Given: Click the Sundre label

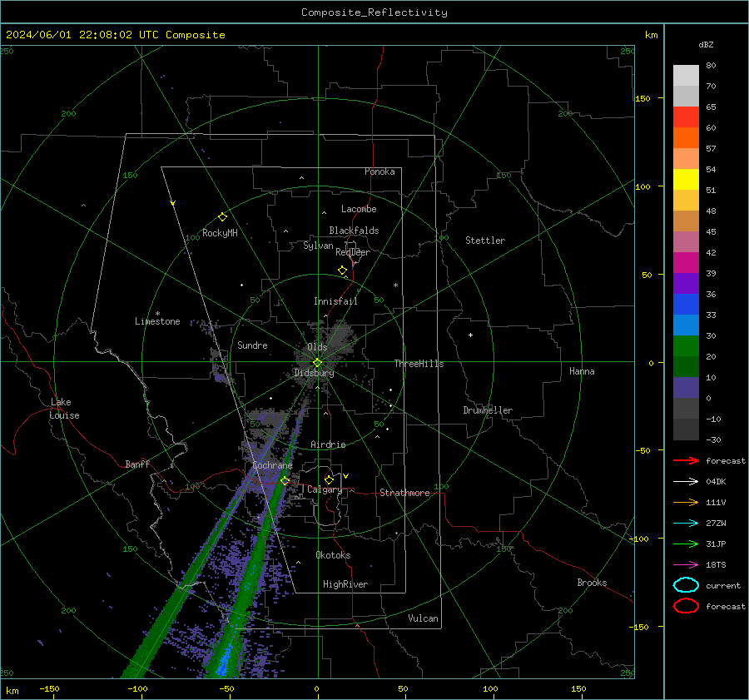Looking at the screenshot, I should tap(252, 345).
